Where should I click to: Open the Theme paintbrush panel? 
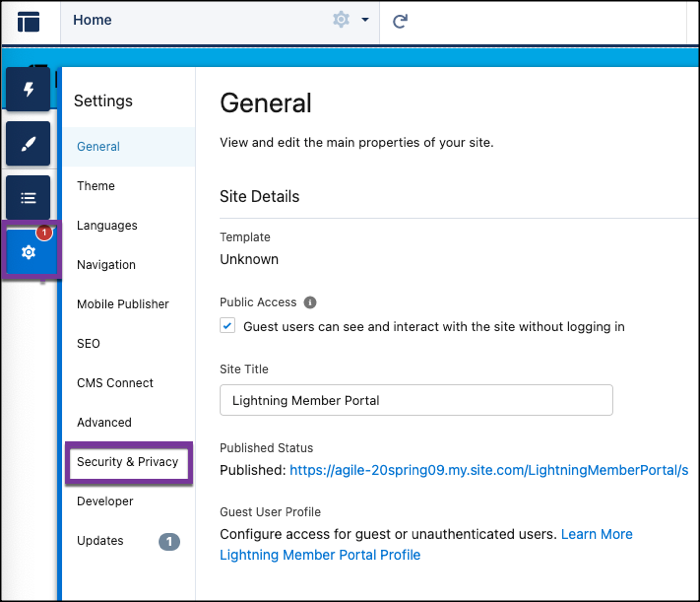coord(28,143)
